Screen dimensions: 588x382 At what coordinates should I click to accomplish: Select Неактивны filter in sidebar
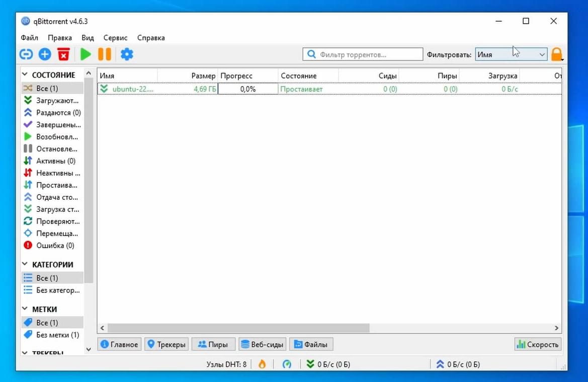[x=52, y=173]
